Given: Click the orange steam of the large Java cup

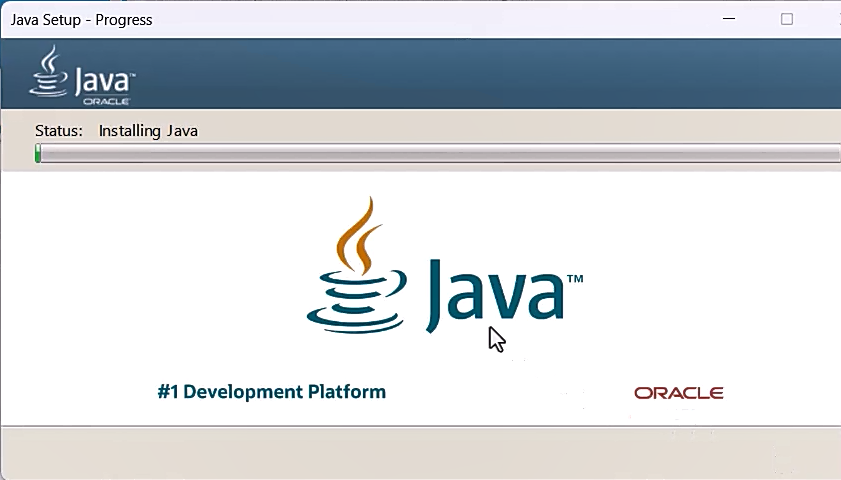Looking at the screenshot, I should [358, 235].
